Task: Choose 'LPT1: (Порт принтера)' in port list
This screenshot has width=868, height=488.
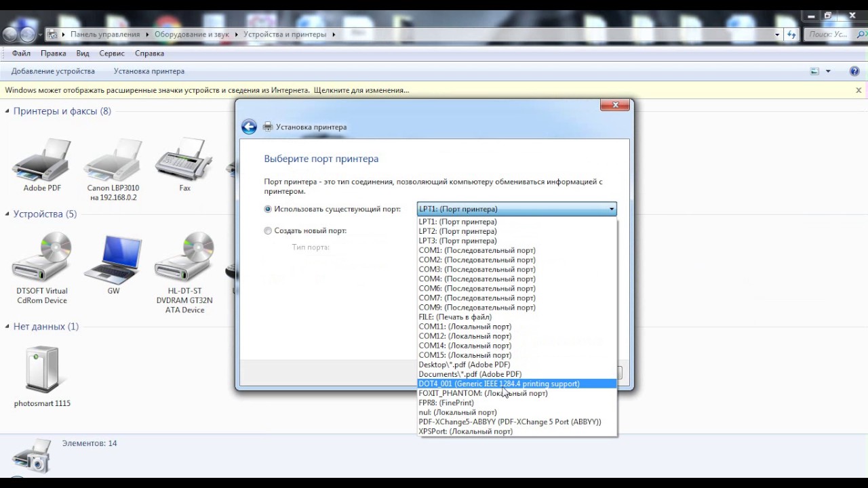Action: point(517,222)
